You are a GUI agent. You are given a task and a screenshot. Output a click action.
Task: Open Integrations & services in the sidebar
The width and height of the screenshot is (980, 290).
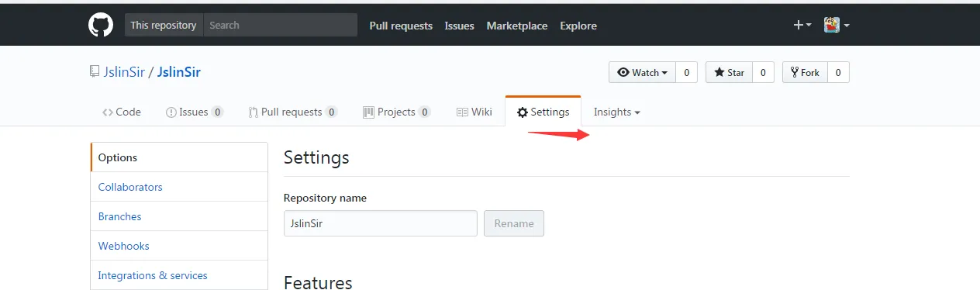tap(179, 275)
